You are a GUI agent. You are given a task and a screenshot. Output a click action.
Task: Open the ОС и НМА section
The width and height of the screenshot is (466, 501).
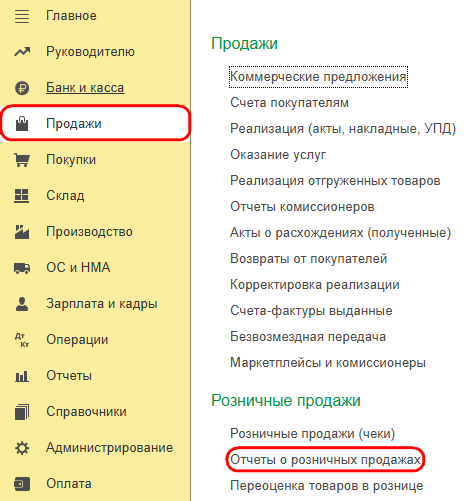click(x=78, y=268)
